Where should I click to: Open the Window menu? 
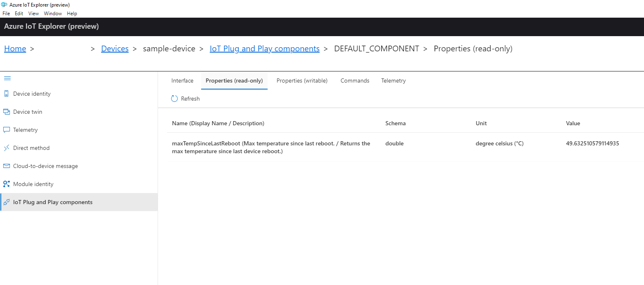coord(53,14)
